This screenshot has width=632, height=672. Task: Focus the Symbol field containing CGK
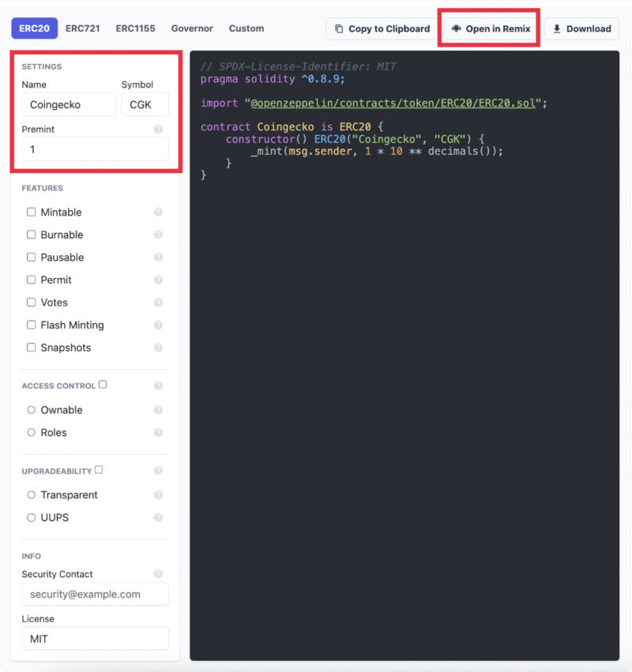[145, 104]
